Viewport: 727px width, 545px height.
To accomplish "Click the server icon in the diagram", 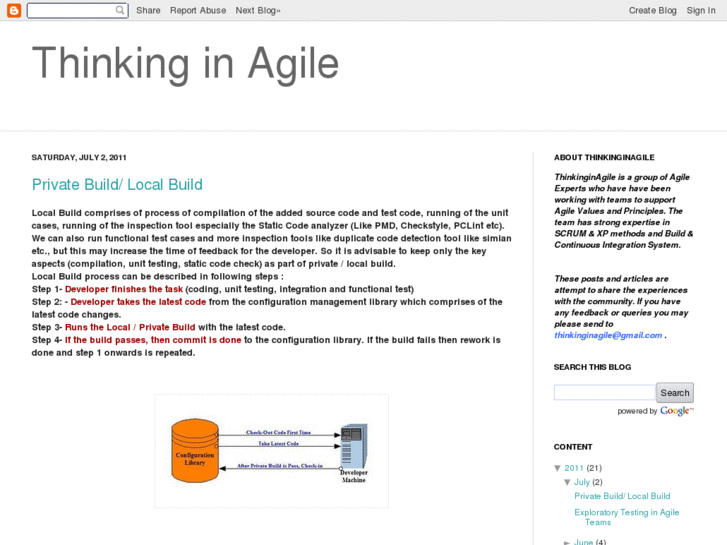I will (x=352, y=446).
